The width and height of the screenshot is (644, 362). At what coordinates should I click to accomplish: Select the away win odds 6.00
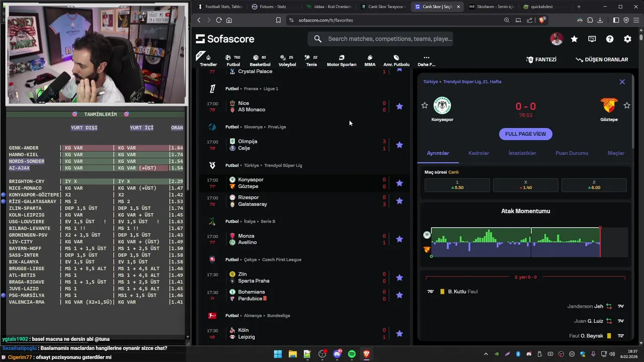pos(594,185)
